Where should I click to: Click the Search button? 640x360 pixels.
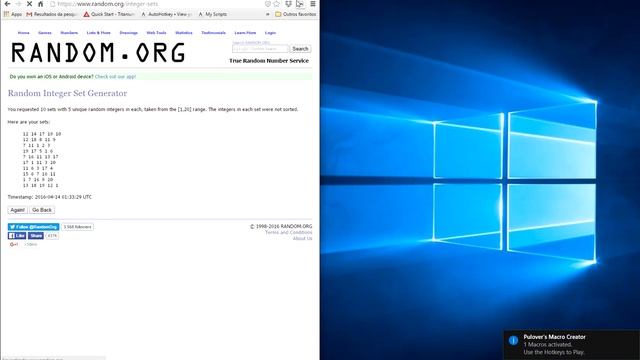coord(300,49)
